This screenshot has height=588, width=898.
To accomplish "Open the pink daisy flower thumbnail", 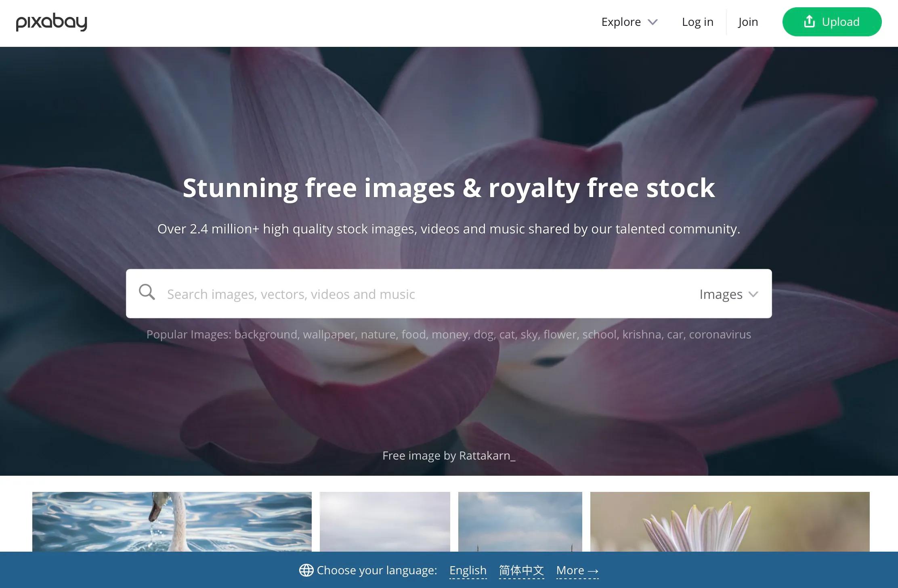I will pos(730,521).
